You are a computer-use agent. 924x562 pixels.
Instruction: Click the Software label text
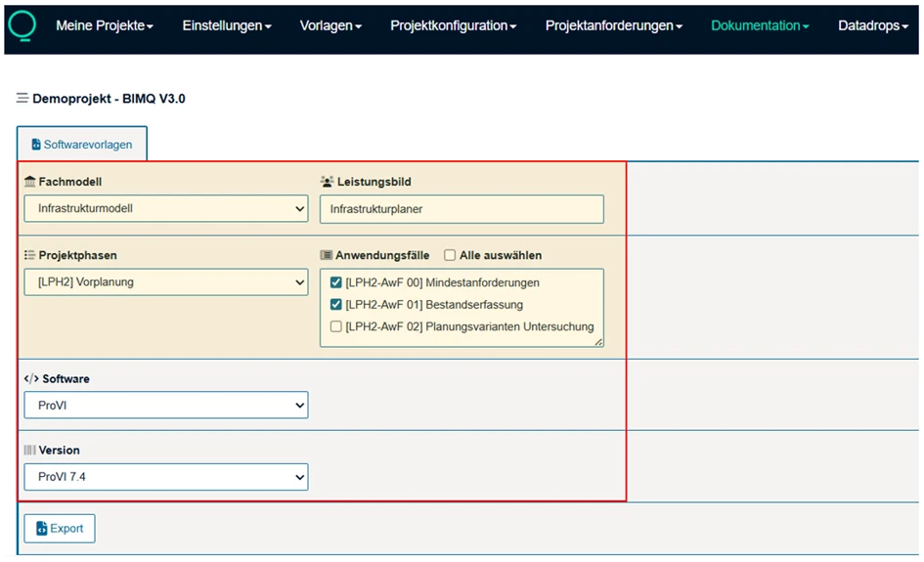[x=66, y=379]
